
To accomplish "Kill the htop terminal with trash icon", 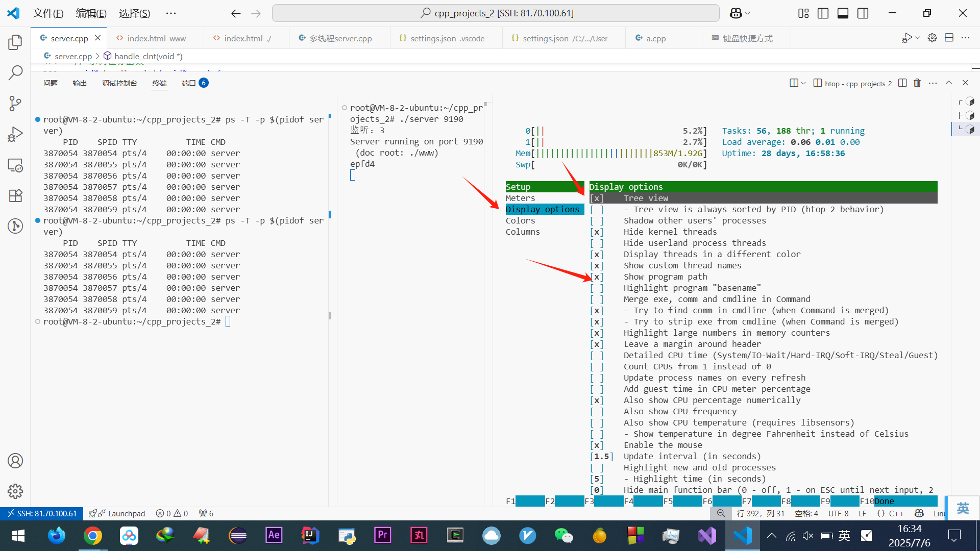I will point(917,83).
